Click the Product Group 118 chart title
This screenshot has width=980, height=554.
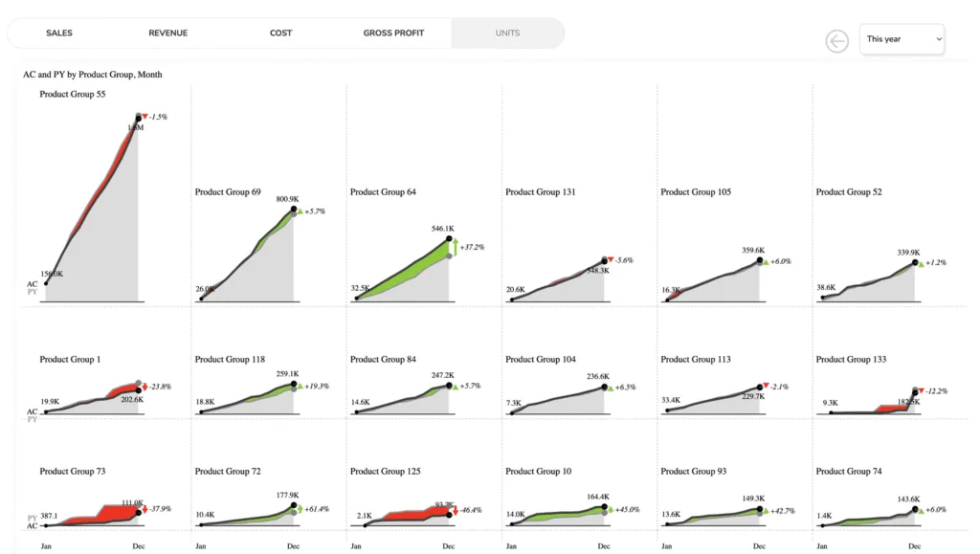pyautogui.click(x=230, y=360)
